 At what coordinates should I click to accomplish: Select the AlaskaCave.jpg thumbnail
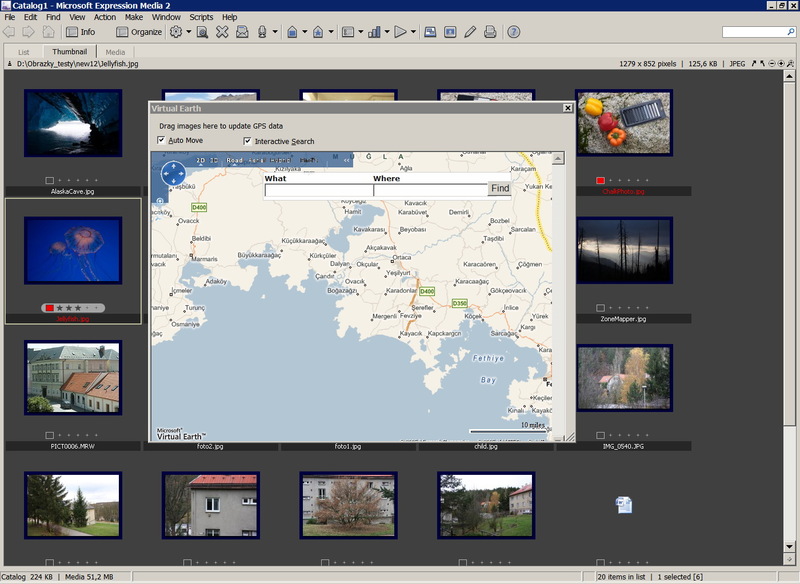click(x=73, y=123)
